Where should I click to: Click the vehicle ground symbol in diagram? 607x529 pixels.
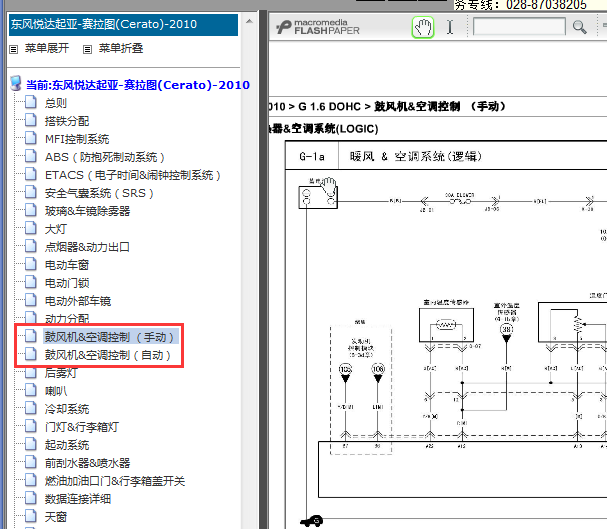[x=312, y=521]
